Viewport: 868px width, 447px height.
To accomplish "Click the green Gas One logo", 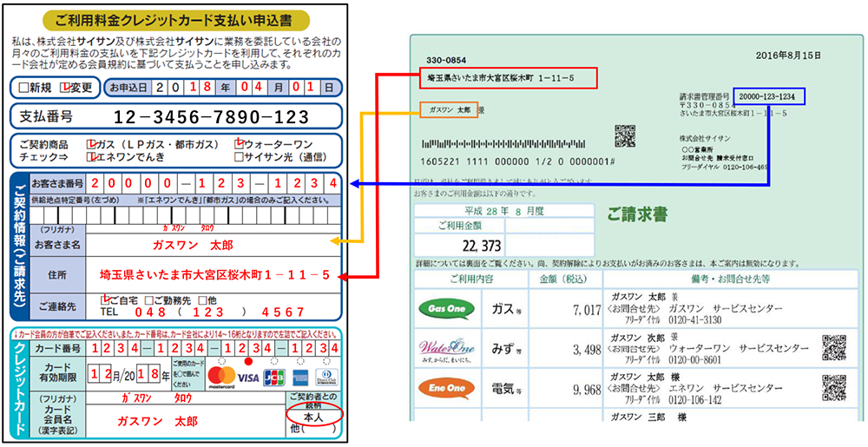I will [x=446, y=309].
